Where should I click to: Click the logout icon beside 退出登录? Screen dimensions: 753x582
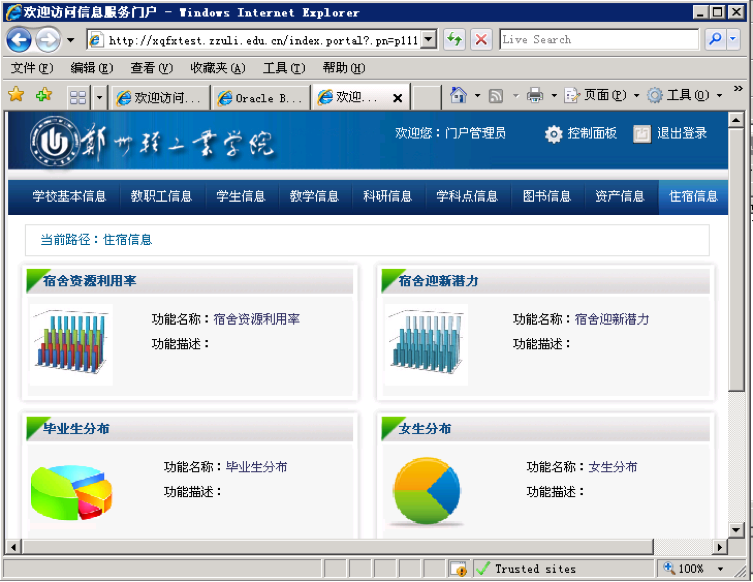(x=642, y=134)
